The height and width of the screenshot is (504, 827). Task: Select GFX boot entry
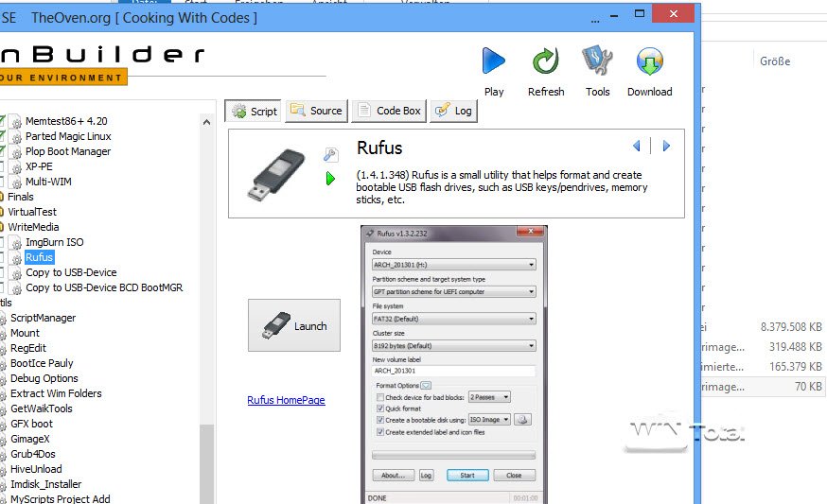(x=31, y=424)
